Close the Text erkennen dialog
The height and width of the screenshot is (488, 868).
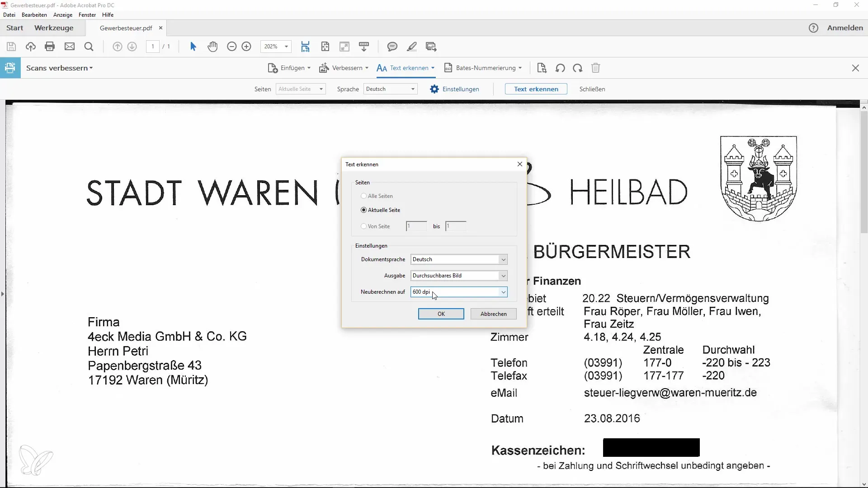[x=520, y=164]
